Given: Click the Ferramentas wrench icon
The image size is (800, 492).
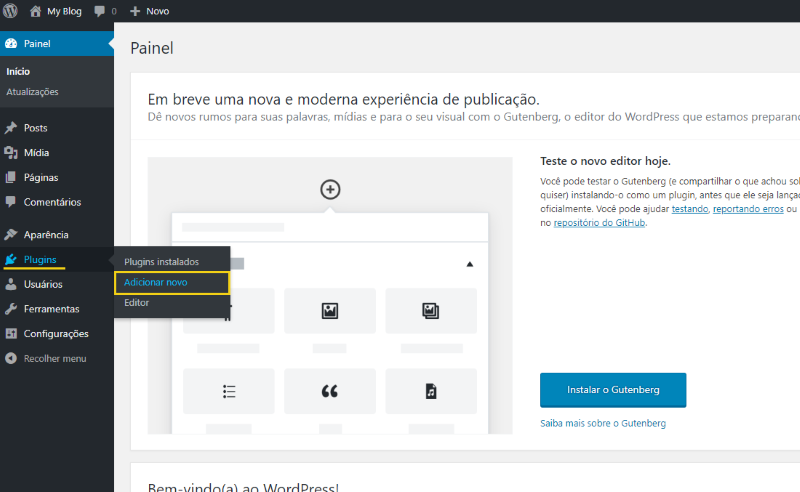Looking at the screenshot, I should [11, 309].
